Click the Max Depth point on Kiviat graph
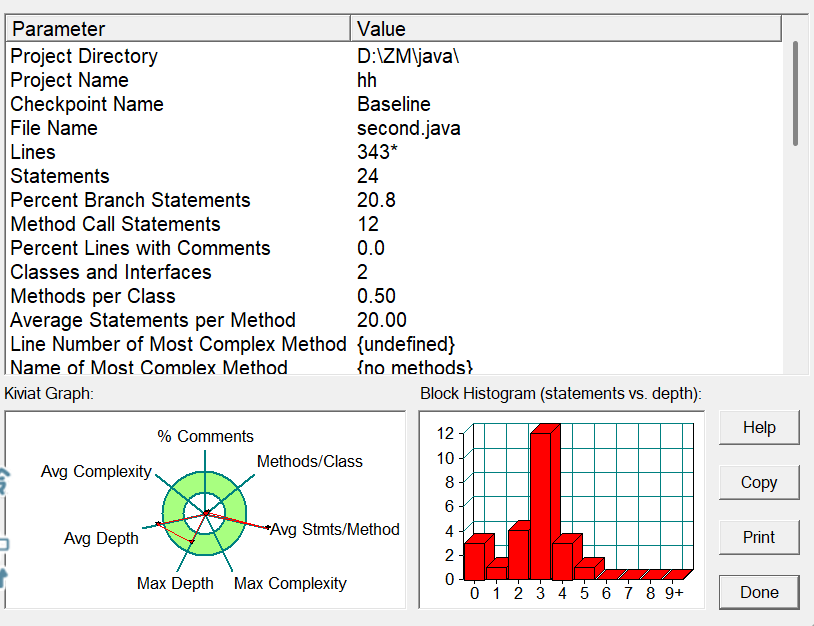The height and width of the screenshot is (626, 814). [192, 541]
